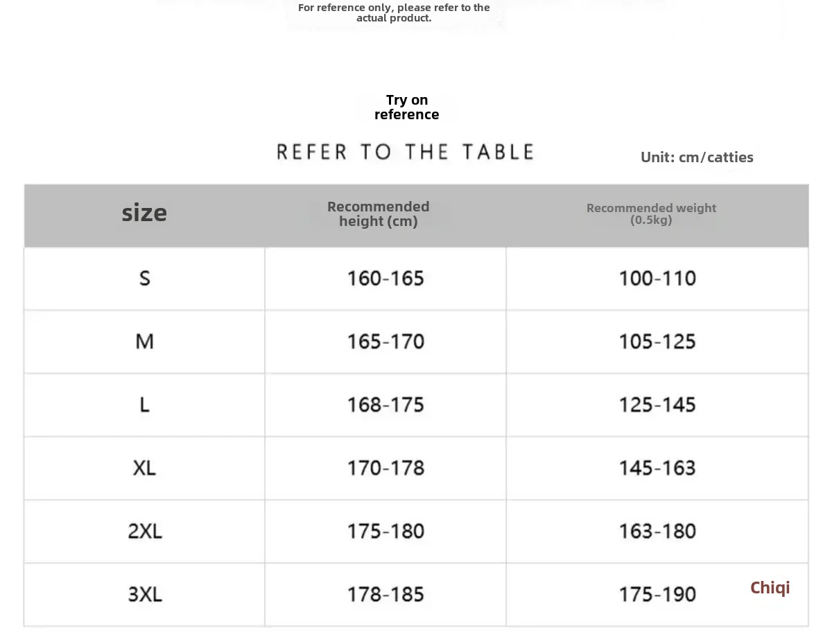Click the 168-175 height value
This screenshot has height=644, width=832.
click(x=385, y=405)
